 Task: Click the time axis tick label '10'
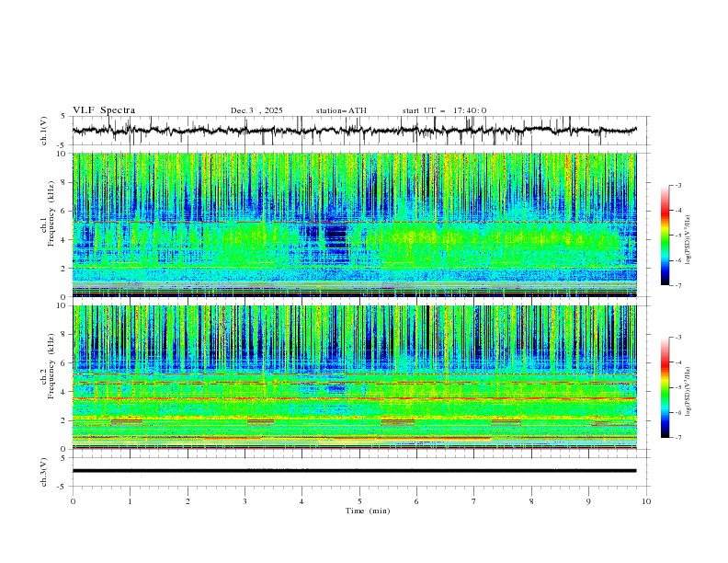646,501
